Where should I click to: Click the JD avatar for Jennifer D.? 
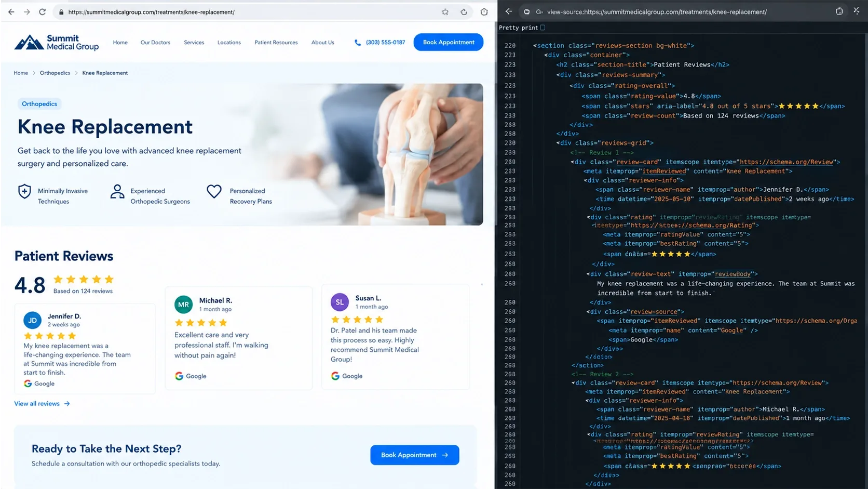[x=32, y=320]
